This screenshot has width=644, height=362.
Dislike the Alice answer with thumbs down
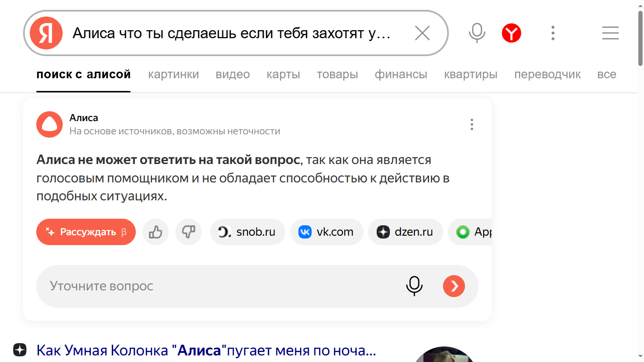click(x=189, y=232)
